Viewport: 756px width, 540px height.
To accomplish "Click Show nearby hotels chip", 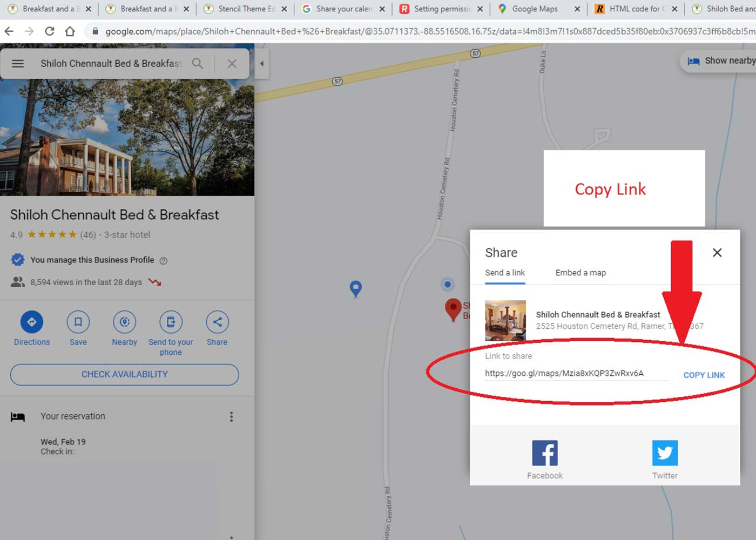I will [718, 61].
